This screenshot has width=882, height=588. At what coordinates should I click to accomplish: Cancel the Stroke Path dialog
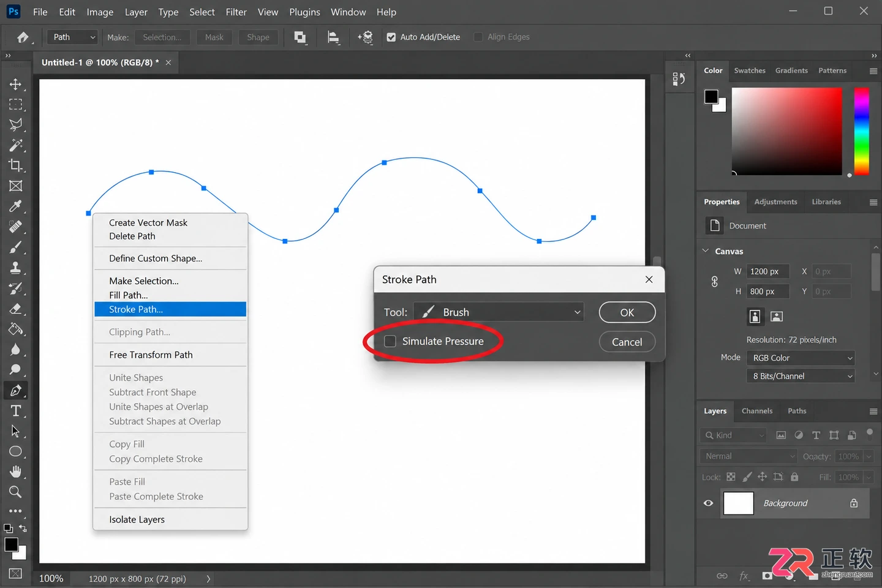click(627, 342)
